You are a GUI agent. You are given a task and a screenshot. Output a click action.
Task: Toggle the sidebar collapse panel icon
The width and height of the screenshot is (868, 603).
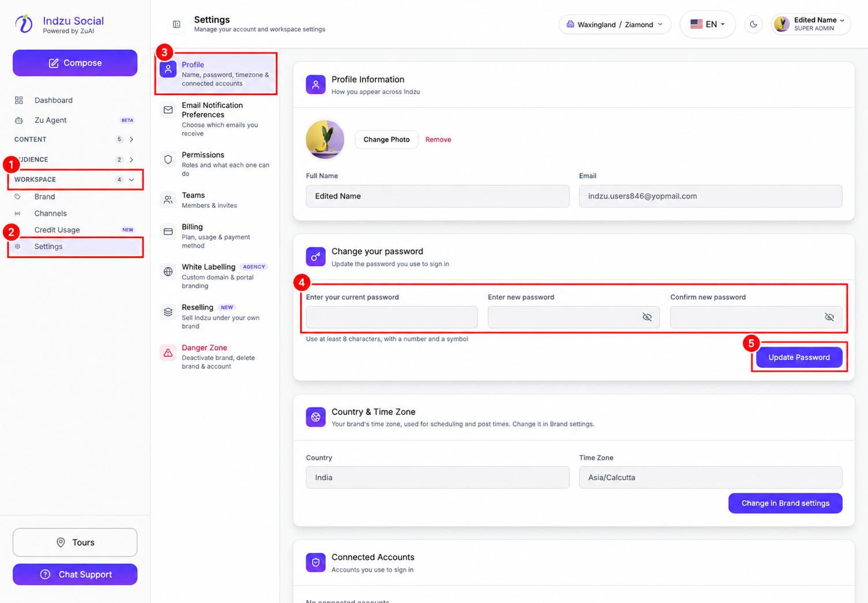click(x=176, y=24)
